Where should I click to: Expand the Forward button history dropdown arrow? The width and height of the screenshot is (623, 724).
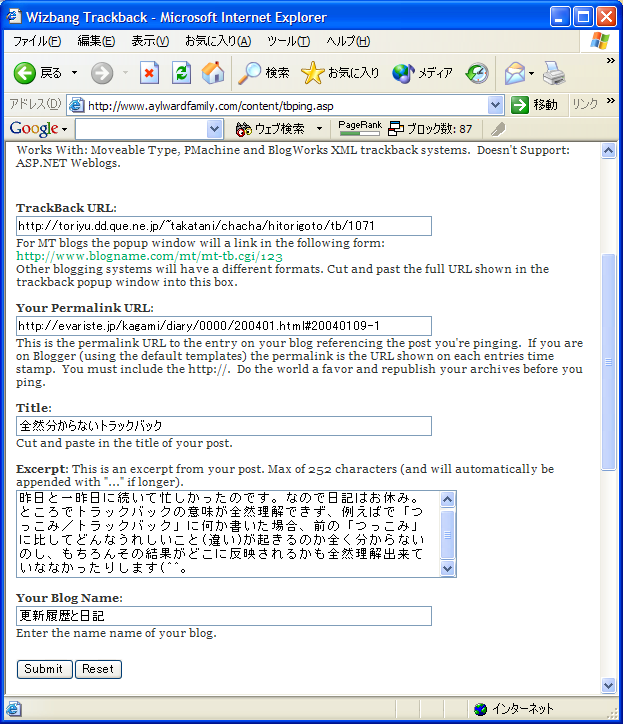click(125, 73)
